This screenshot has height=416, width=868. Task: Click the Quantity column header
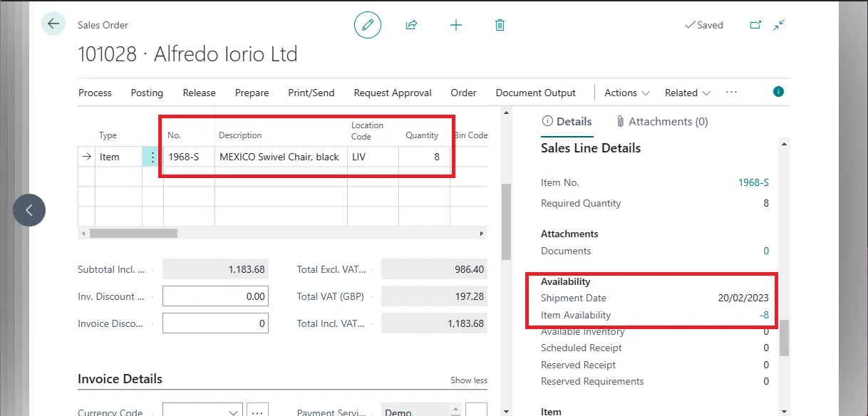(422, 135)
